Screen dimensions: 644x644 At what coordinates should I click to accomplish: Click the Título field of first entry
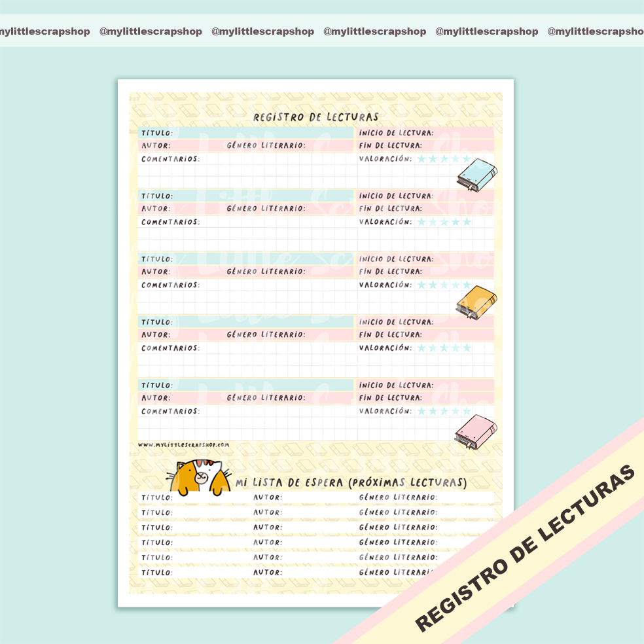245,133
